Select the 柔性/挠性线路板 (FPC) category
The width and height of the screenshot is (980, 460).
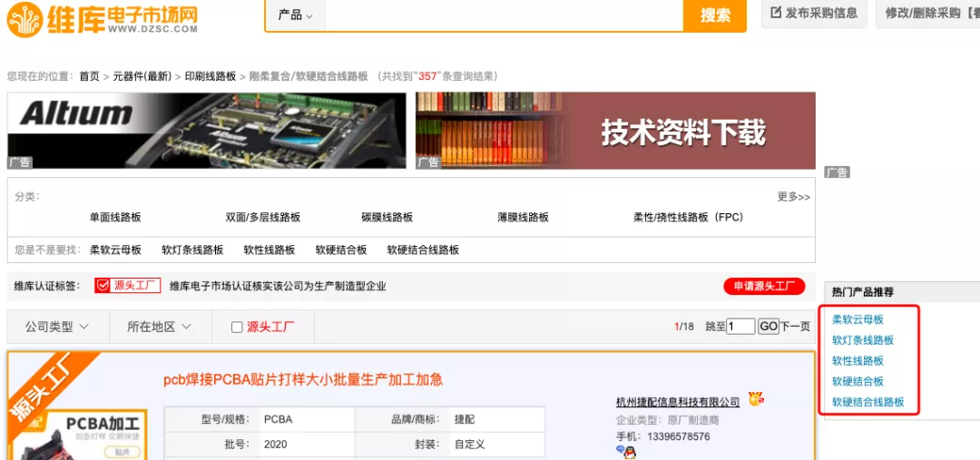point(688,218)
